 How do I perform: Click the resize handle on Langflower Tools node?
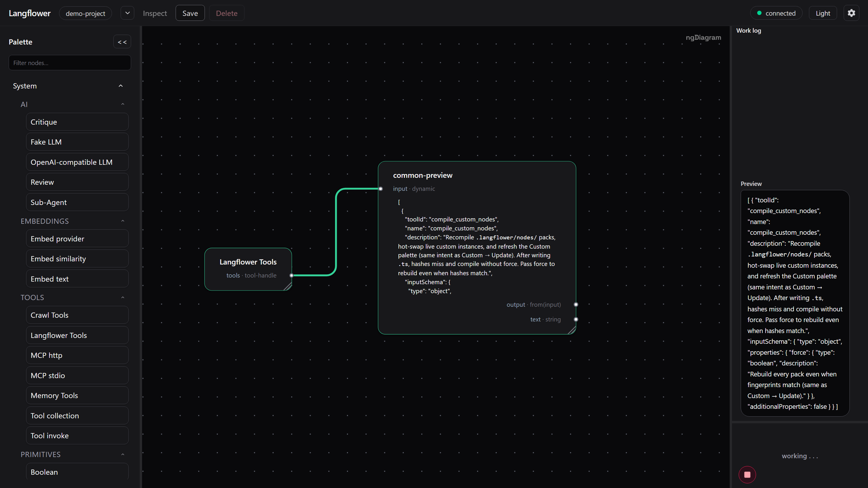click(x=288, y=286)
